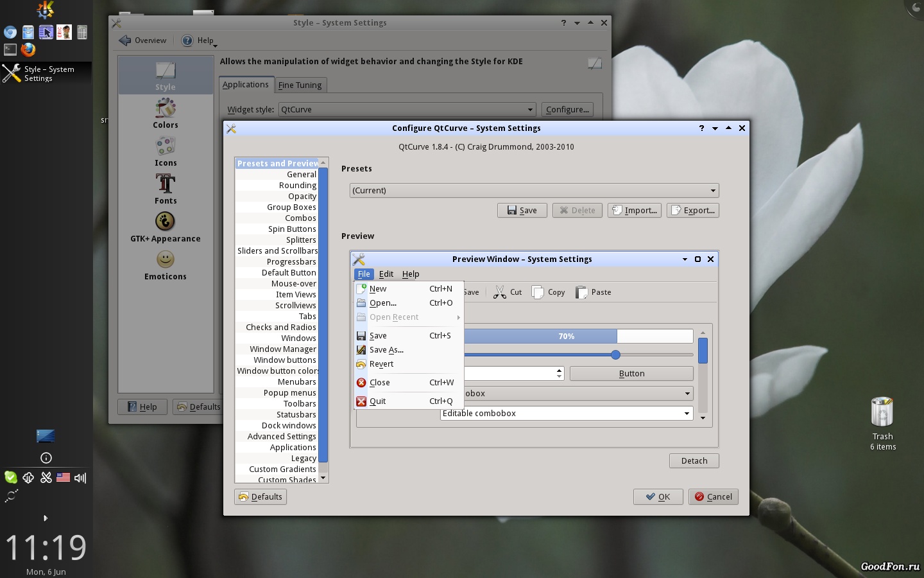Viewport: 924px width, 578px height.
Task: Switch to the Applications tab
Action: pyautogui.click(x=246, y=84)
